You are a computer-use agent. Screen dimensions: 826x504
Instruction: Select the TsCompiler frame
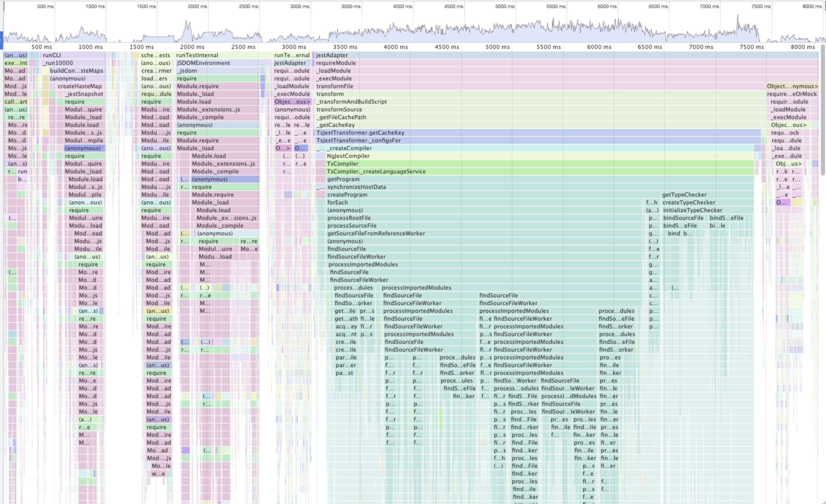coord(540,163)
